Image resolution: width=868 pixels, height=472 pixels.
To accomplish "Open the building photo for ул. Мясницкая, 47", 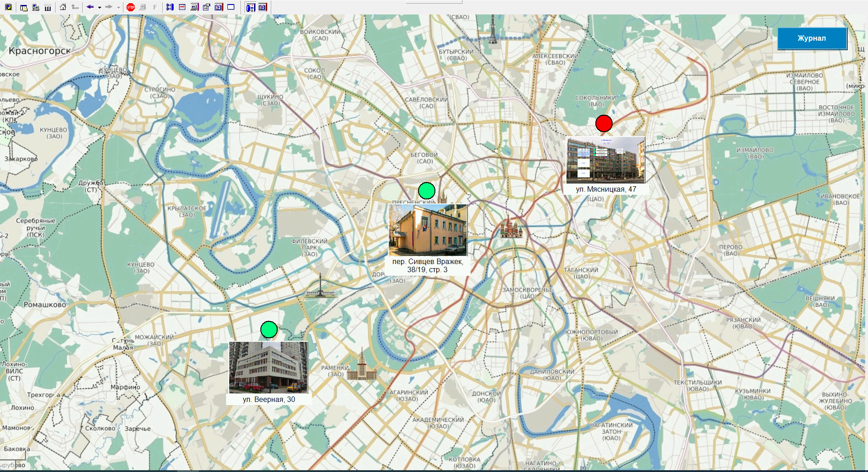I will (606, 160).
